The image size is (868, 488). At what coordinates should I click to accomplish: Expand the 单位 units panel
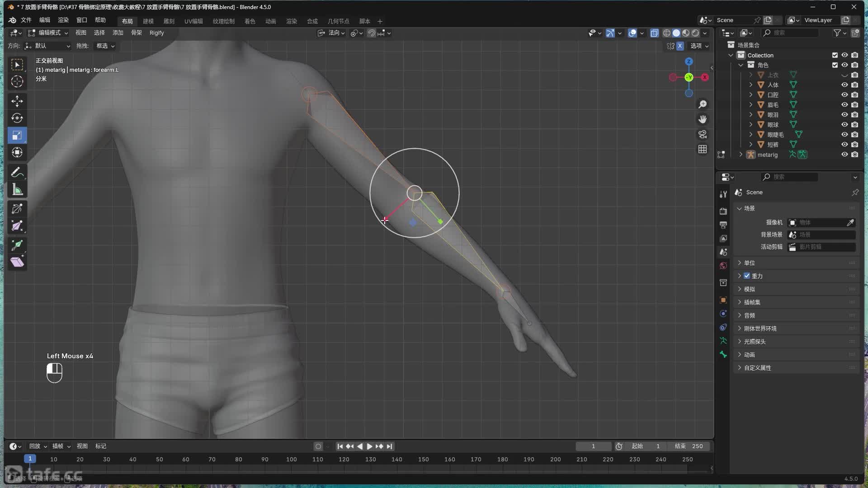click(749, 263)
